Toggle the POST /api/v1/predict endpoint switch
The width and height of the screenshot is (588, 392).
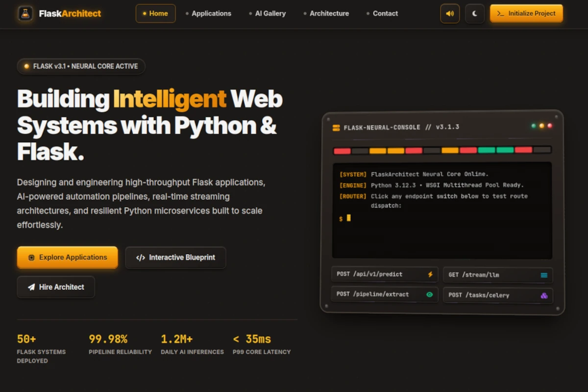click(385, 274)
